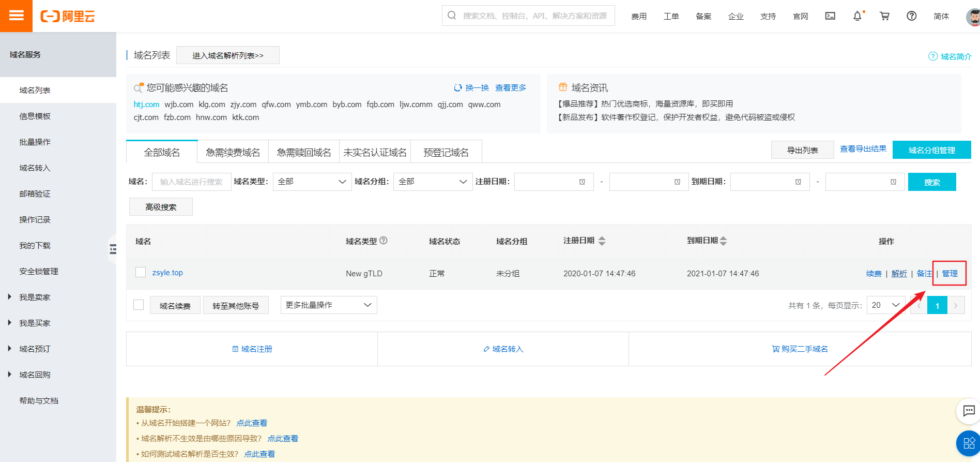980x462 pixels.
Task: Open the 更多批量操作 dropdown
Action: click(328, 305)
